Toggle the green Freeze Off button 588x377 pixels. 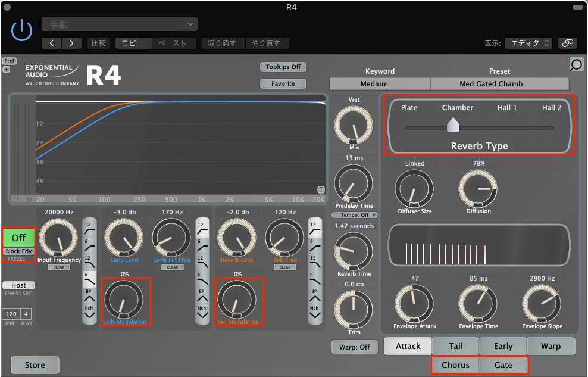click(x=19, y=238)
